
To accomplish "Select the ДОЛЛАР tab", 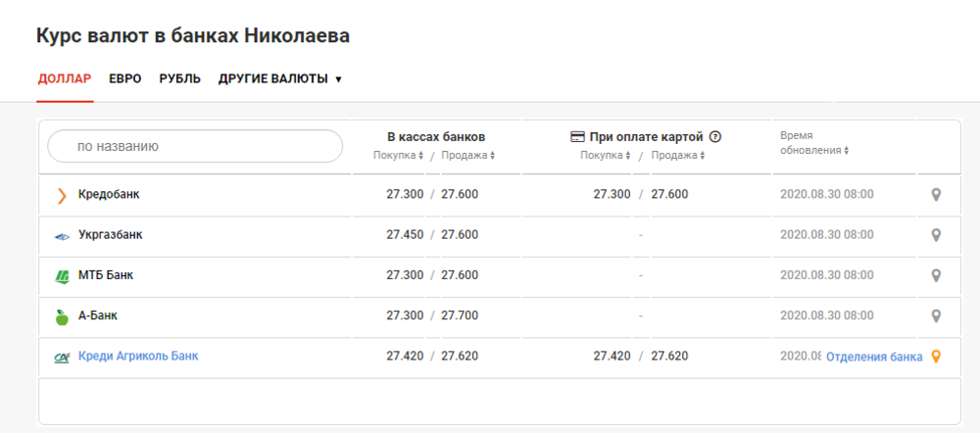I will coord(65,79).
